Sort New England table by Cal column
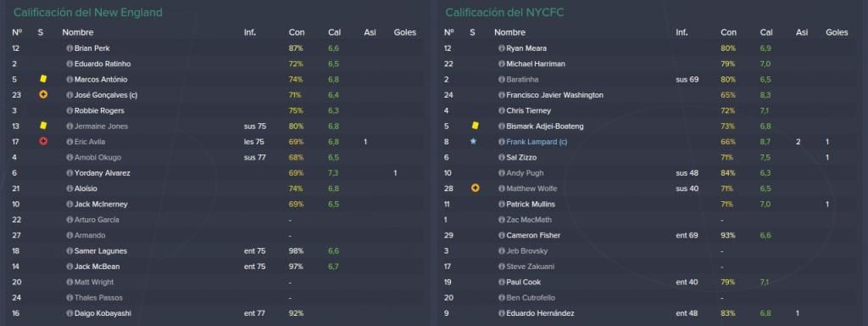This screenshot has height=326, width=868. 334,33
